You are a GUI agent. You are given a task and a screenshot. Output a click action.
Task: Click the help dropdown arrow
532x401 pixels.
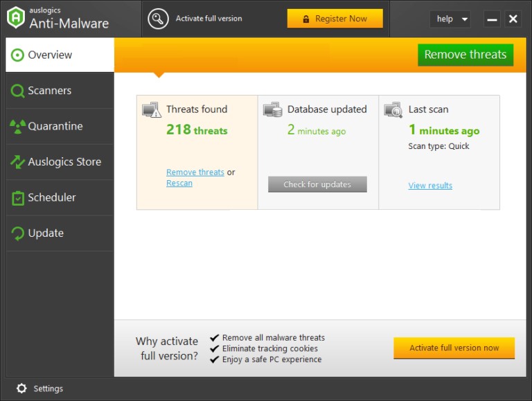pos(465,19)
